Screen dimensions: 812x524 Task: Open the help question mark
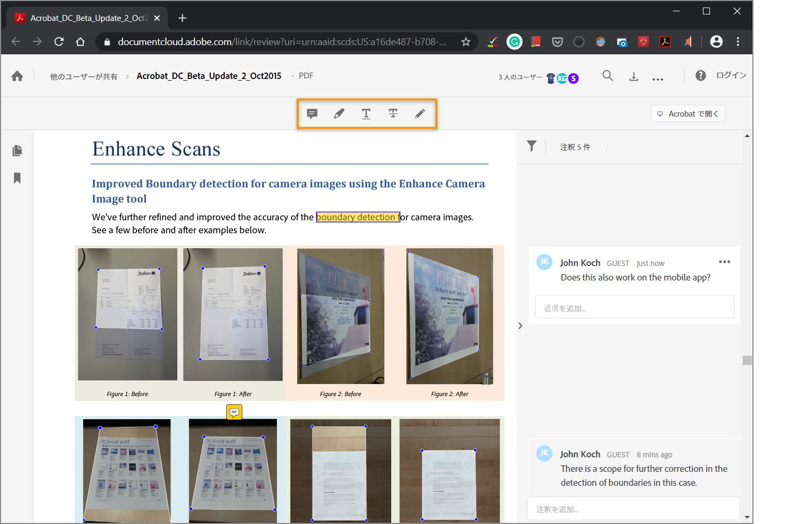700,76
